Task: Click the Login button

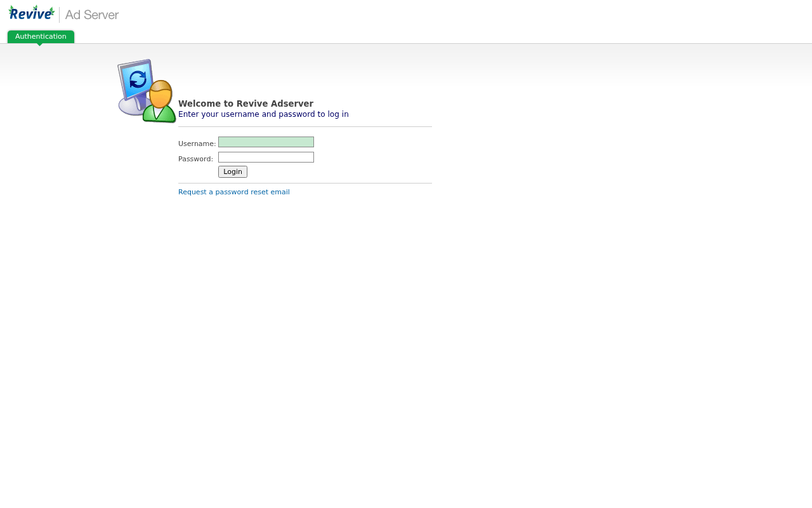Action: 233,171
